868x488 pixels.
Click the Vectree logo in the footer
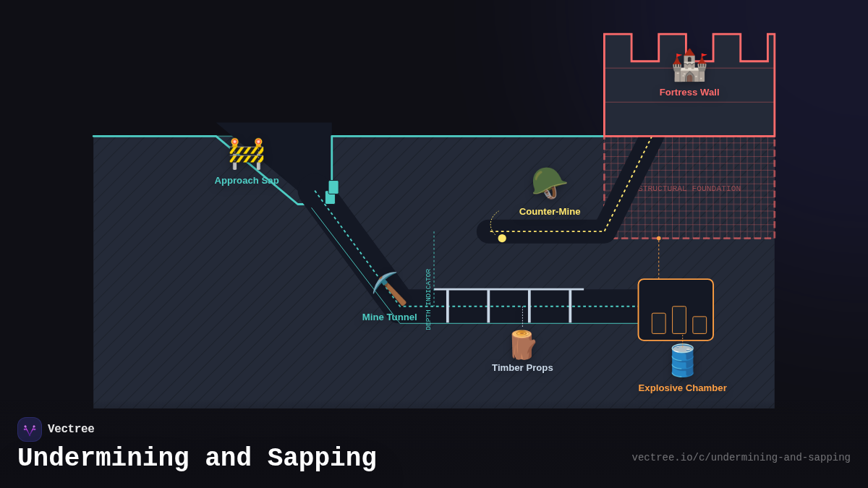click(29, 429)
